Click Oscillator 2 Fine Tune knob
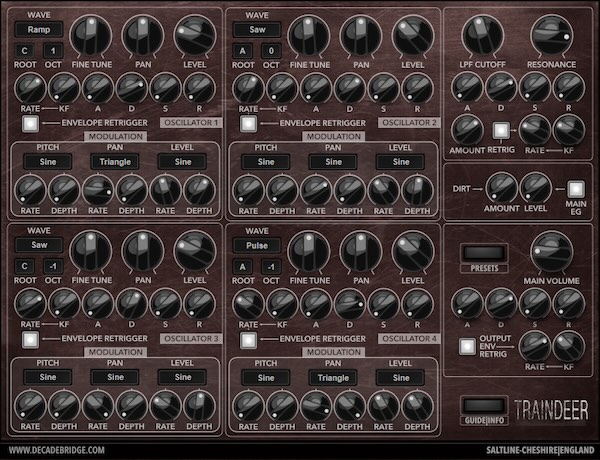 [309, 36]
